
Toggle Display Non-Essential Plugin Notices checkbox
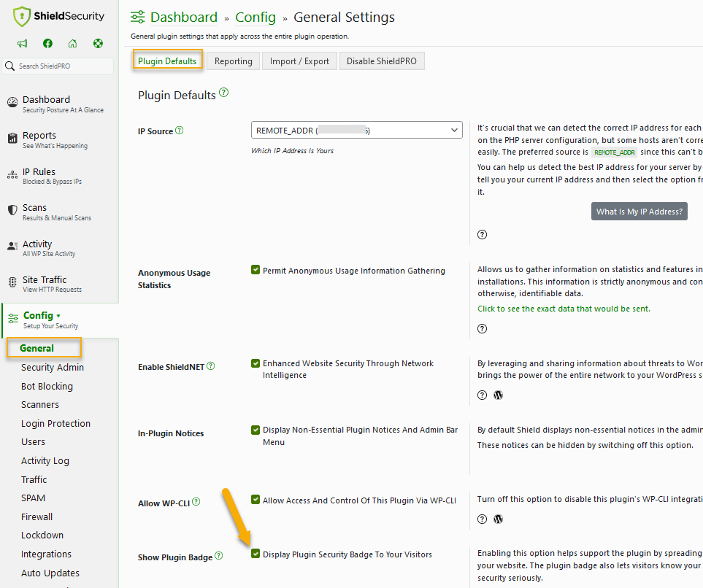pos(256,430)
